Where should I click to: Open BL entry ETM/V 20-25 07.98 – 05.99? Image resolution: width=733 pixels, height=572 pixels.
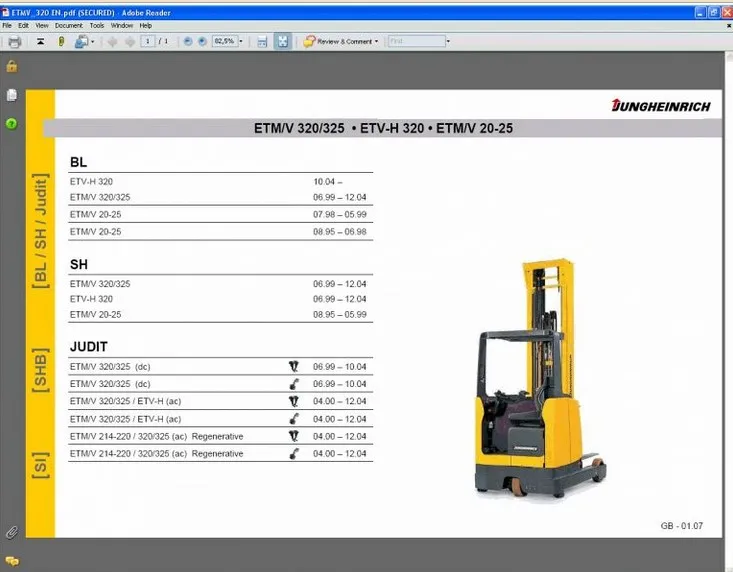[x=220, y=214]
